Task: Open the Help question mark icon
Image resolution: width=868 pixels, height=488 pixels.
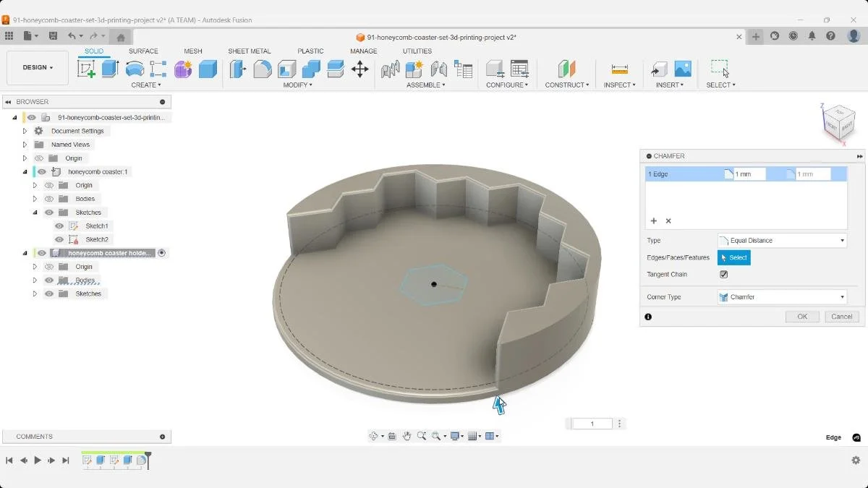Action: point(831,35)
